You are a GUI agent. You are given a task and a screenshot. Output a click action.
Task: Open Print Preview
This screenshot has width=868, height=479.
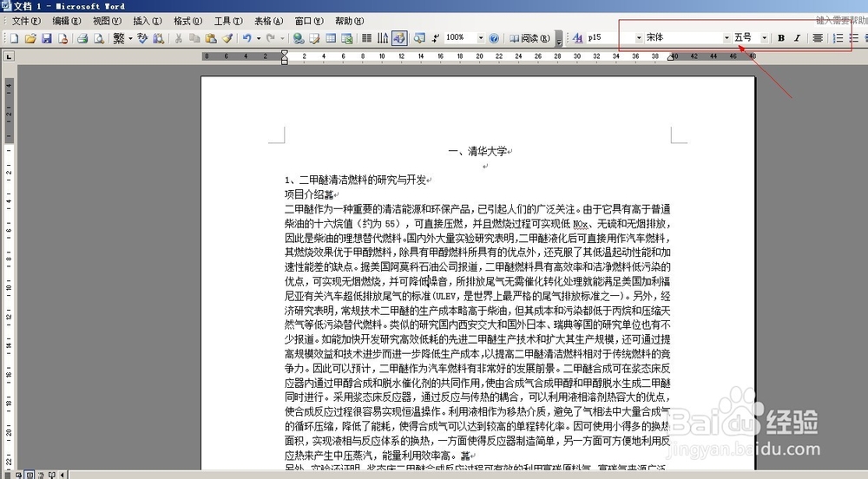point(99,38)
